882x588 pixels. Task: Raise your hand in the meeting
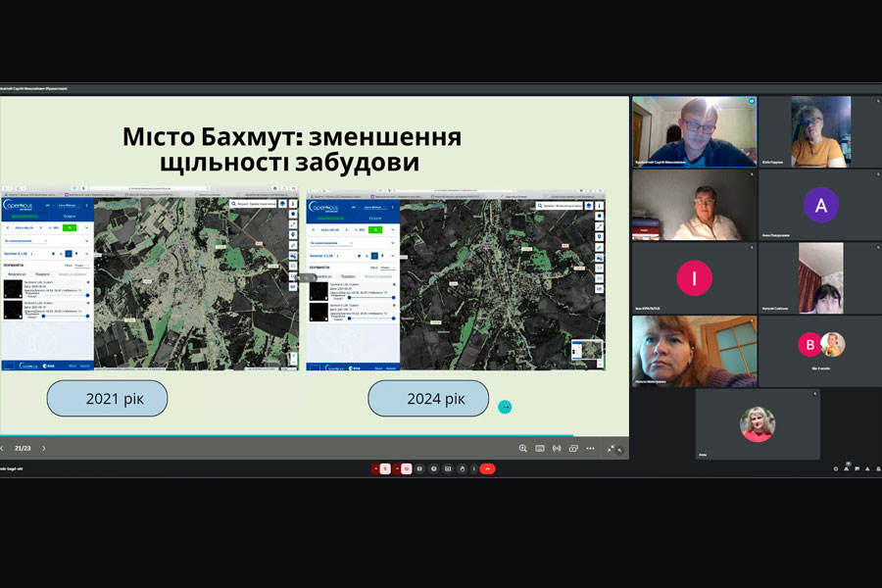462,468
